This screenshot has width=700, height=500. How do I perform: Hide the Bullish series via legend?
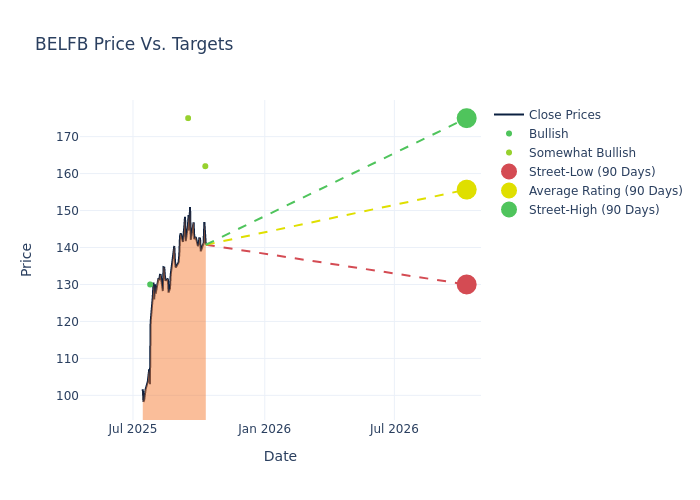[548, 134]
